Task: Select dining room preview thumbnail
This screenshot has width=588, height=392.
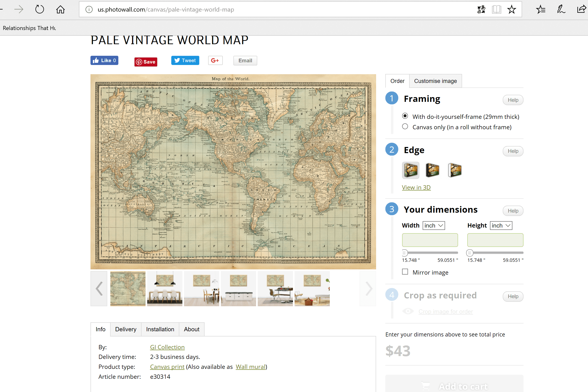Action: point(165,289)
